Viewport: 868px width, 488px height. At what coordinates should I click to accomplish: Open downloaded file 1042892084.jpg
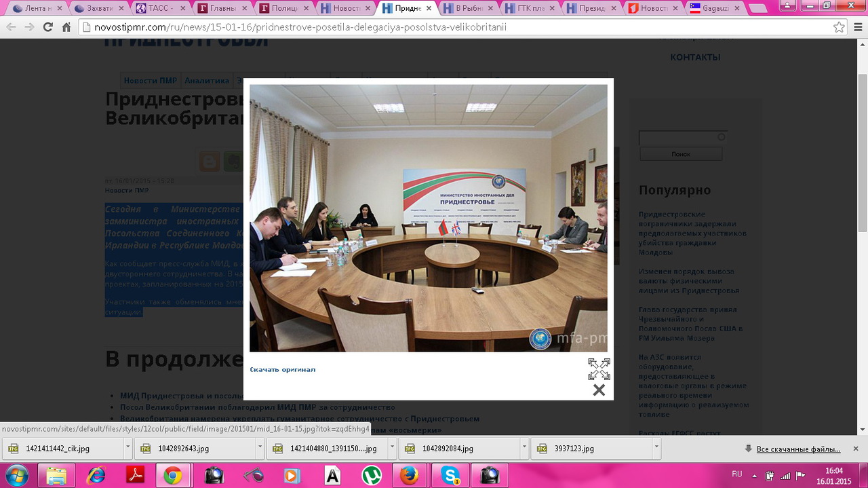459,449
